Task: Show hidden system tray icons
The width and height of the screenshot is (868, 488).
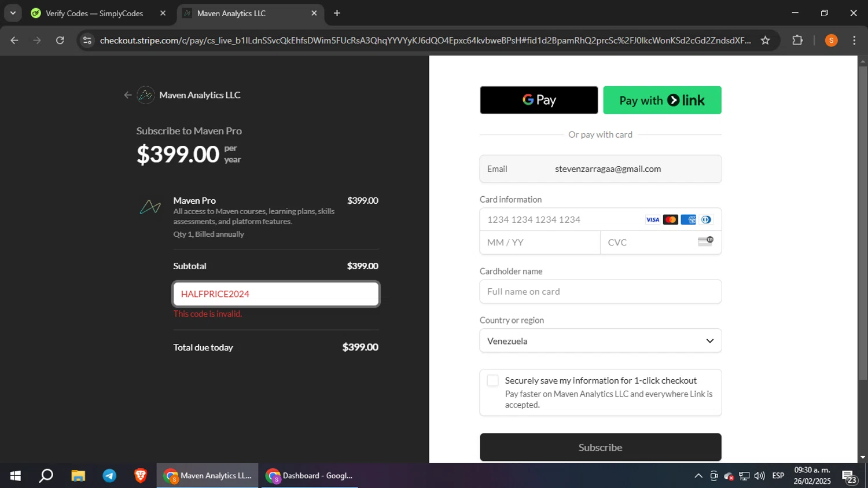Action: click(x=698, y=476)
